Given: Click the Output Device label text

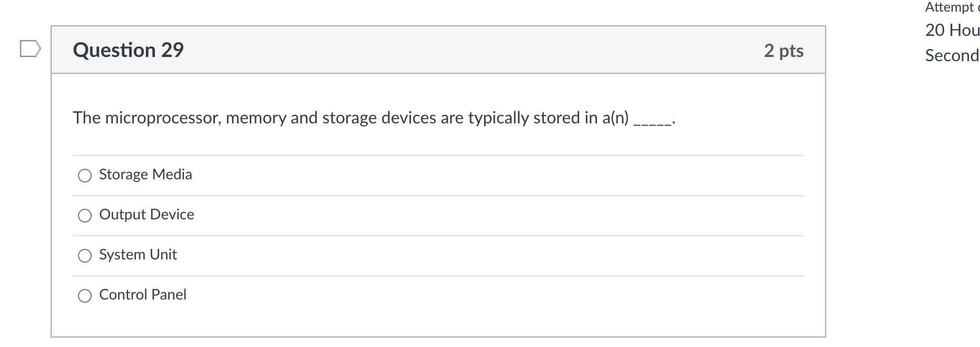Looking at the screenshot, I should pyautogui.click(x=146, y=215).
